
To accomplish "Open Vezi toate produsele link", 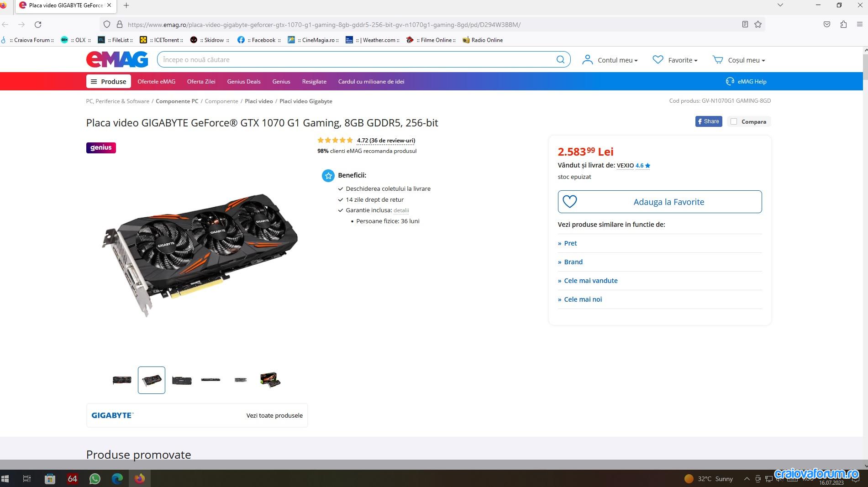I will tap(274, 415).
